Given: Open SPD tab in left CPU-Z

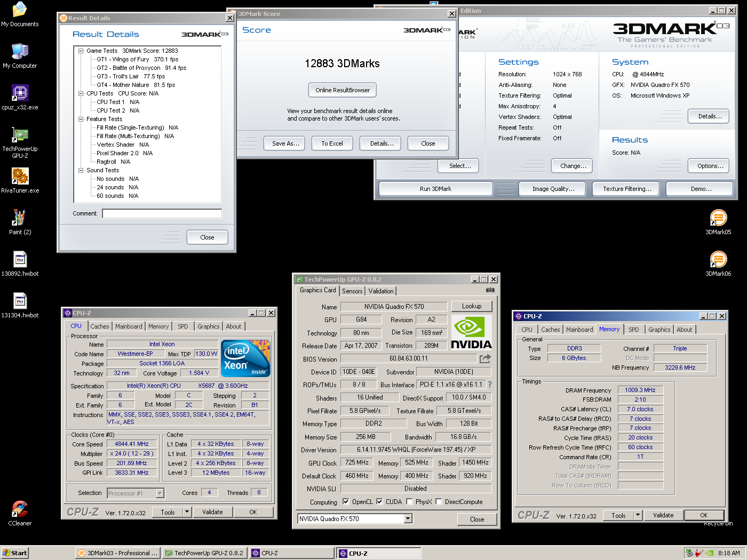Looking at the screenshot, I should (183, 326).
